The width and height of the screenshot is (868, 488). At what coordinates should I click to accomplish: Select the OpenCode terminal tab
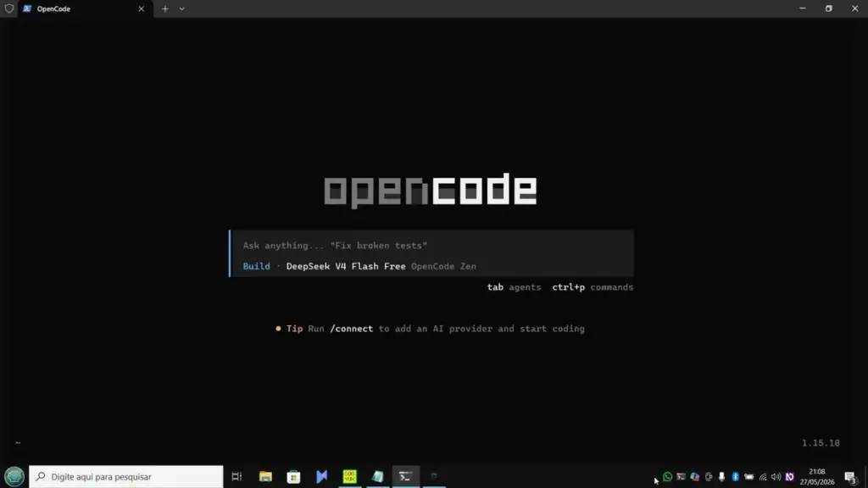tap(84, 8)
